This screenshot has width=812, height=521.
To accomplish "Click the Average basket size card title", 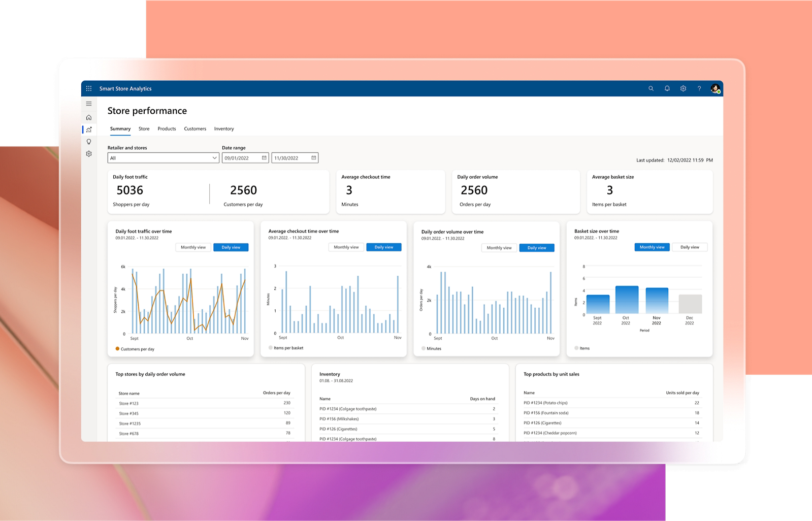I will [x=613, y=177].
